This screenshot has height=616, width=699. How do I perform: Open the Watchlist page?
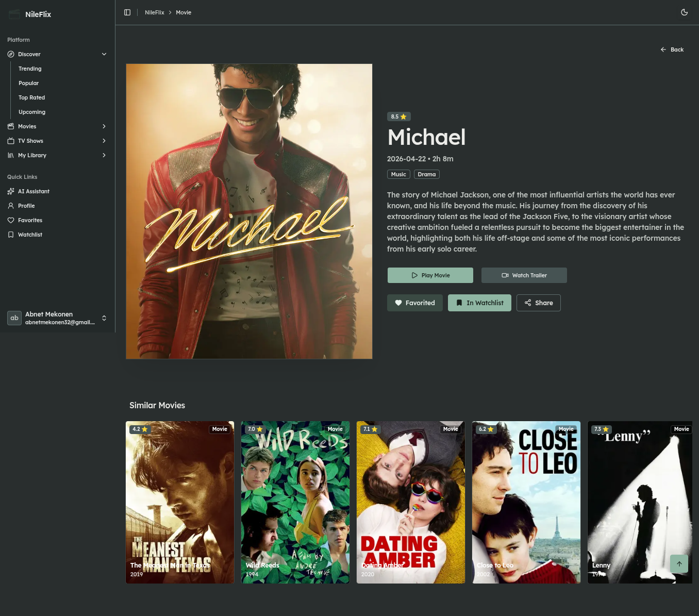(57, 235)
